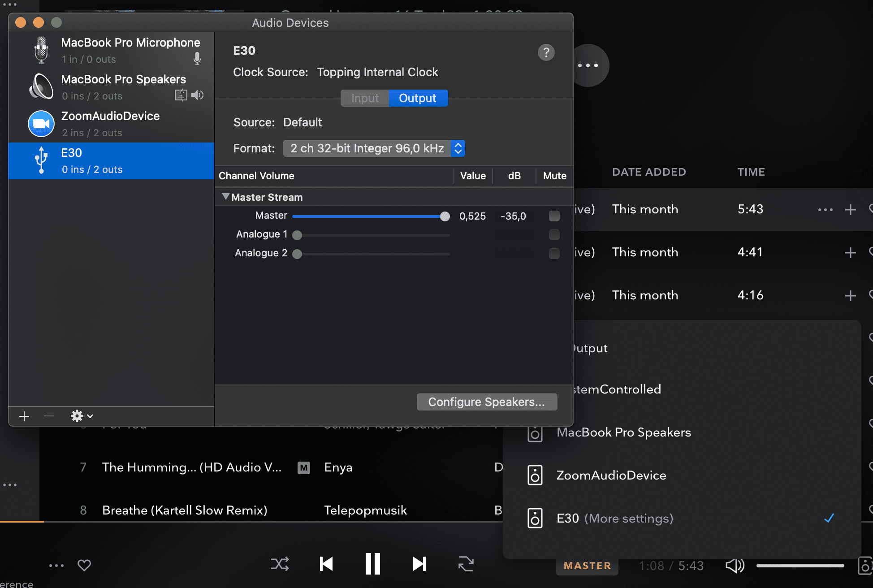Open E30 More settings link
The height and width of the screenshot is (588, 873).
[629, 519]
